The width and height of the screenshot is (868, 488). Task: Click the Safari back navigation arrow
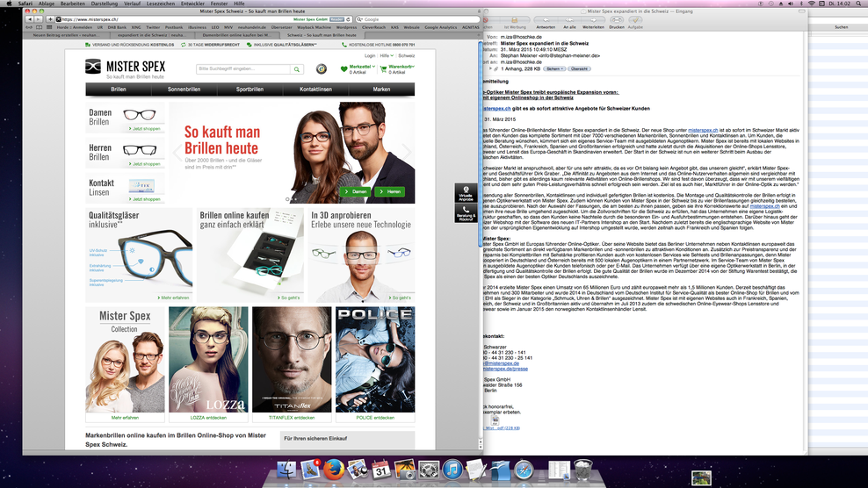click(29, 19)
